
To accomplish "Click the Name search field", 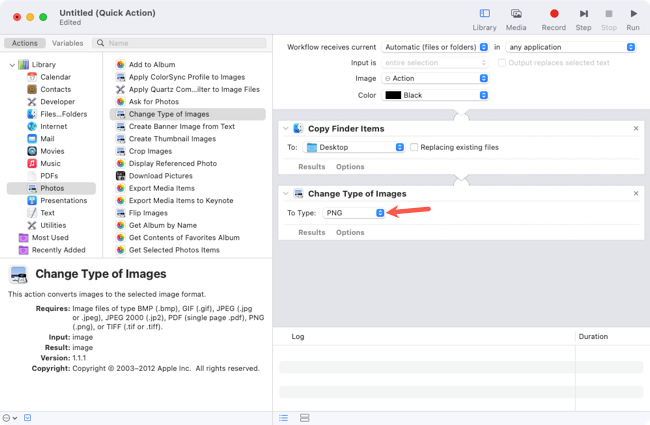I will click(x=179, y=43).
